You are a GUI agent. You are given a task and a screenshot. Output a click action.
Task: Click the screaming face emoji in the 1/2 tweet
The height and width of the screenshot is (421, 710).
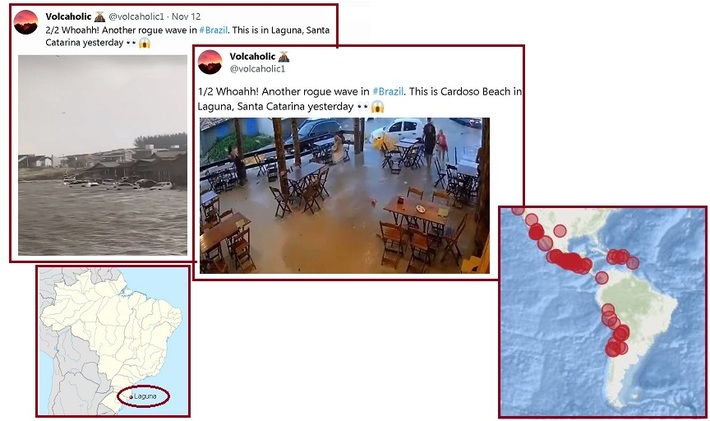[x=377, y=107]
